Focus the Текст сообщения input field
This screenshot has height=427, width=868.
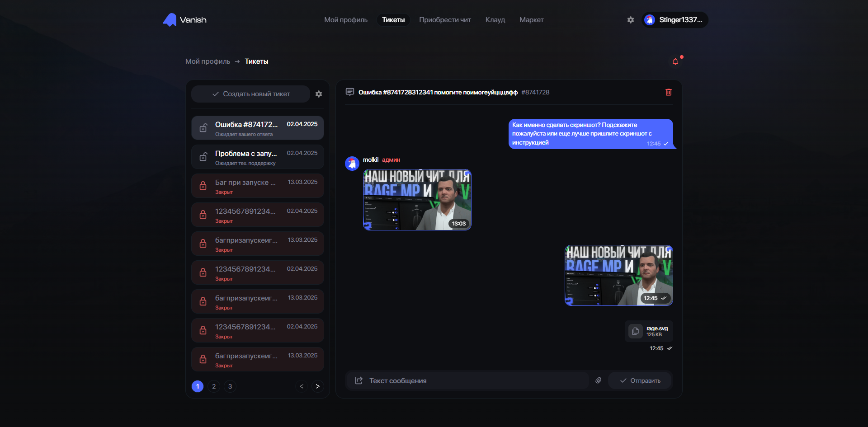(x=475, y=380)
